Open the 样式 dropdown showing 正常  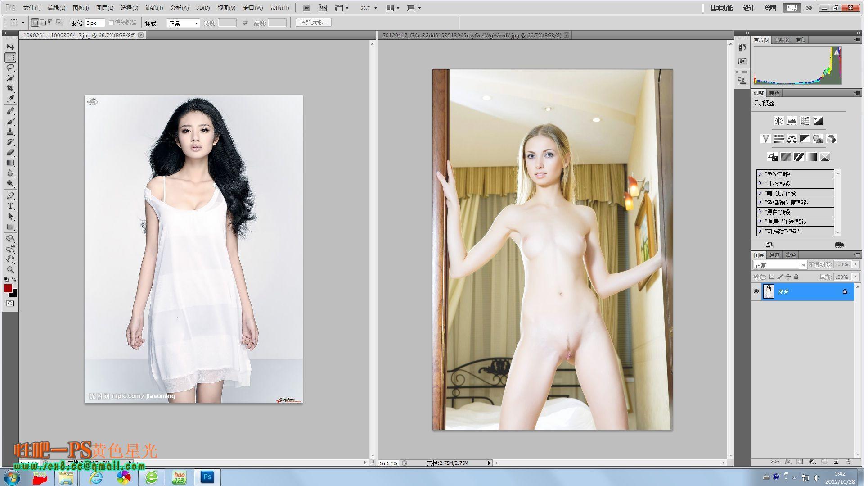point(183,23)
